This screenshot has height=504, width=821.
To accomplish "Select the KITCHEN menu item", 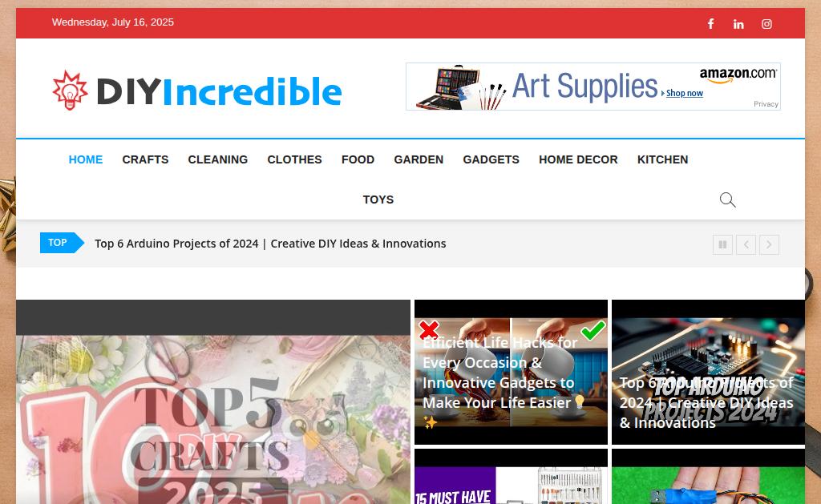I will tap(662, 159).
